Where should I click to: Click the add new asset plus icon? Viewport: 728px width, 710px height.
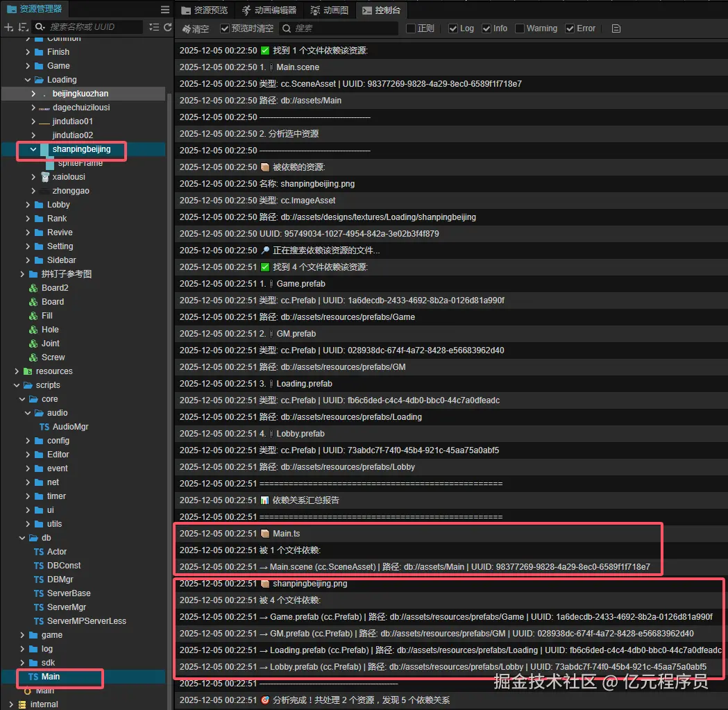(8, 27)
